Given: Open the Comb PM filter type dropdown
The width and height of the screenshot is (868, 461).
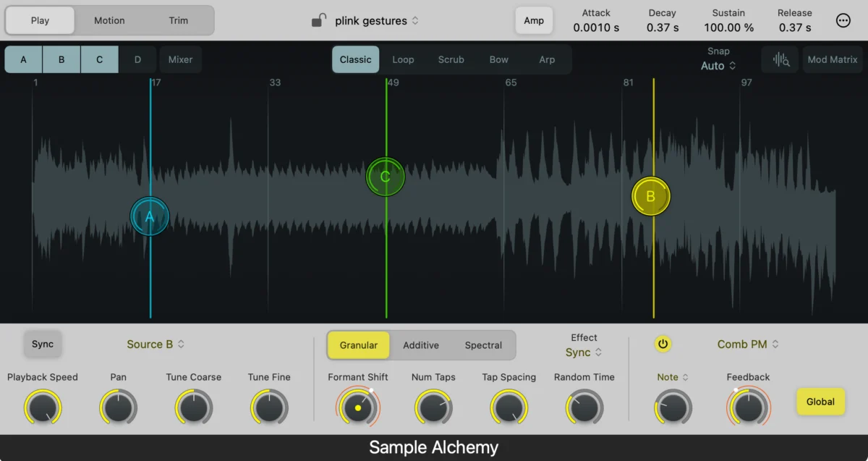Looking at the screenshot, I should [x=748, y=344].
